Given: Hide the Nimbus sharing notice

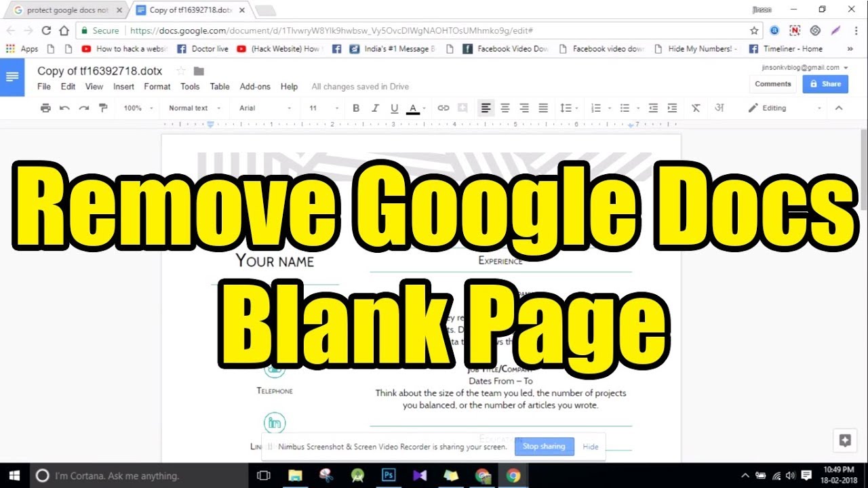Looking at the screenshot, I should [x=591, y=447].
